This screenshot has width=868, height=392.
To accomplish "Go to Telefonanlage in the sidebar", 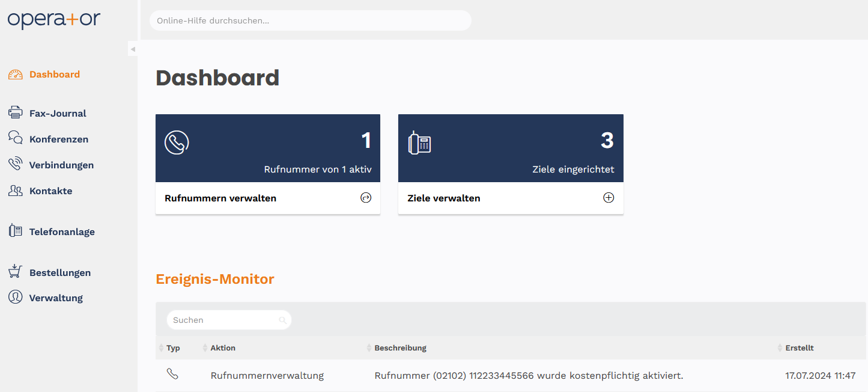I will [x=62, y=232].
